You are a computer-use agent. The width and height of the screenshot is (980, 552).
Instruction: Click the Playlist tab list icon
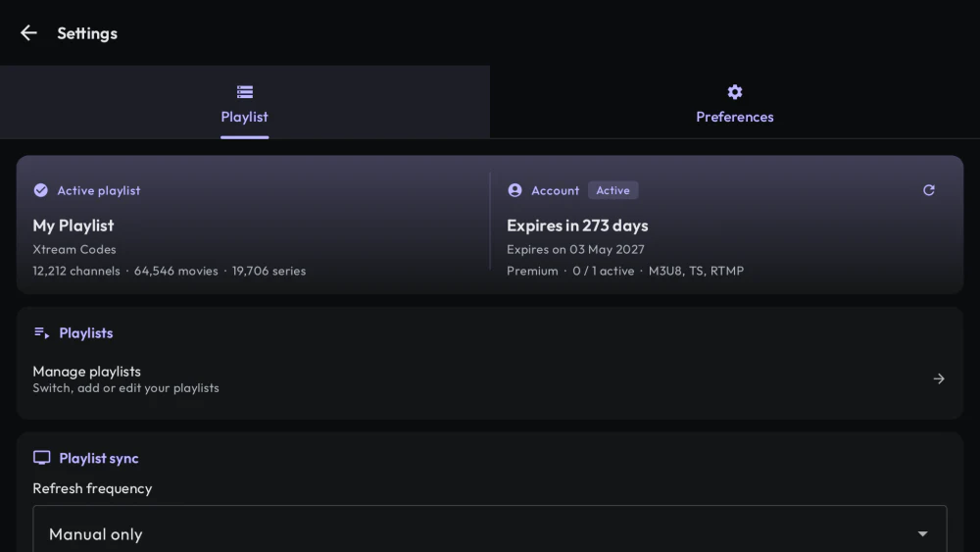click(x=245, y=92)
